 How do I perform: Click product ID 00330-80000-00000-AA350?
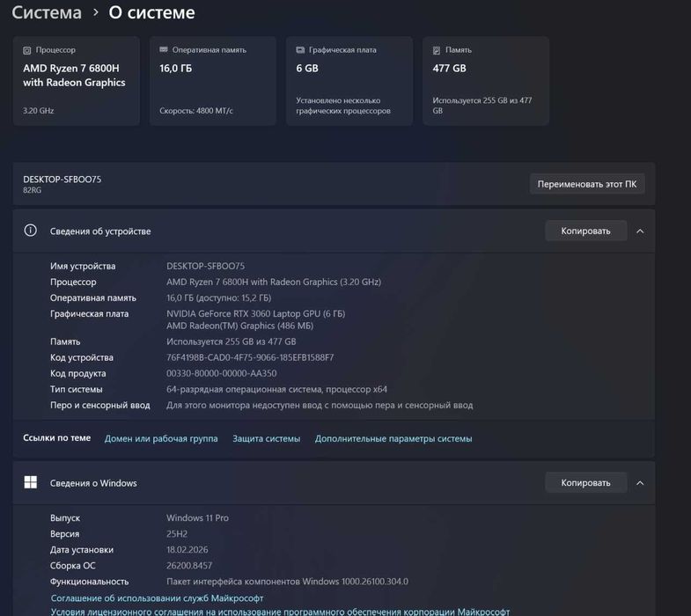tap(221, 373)
